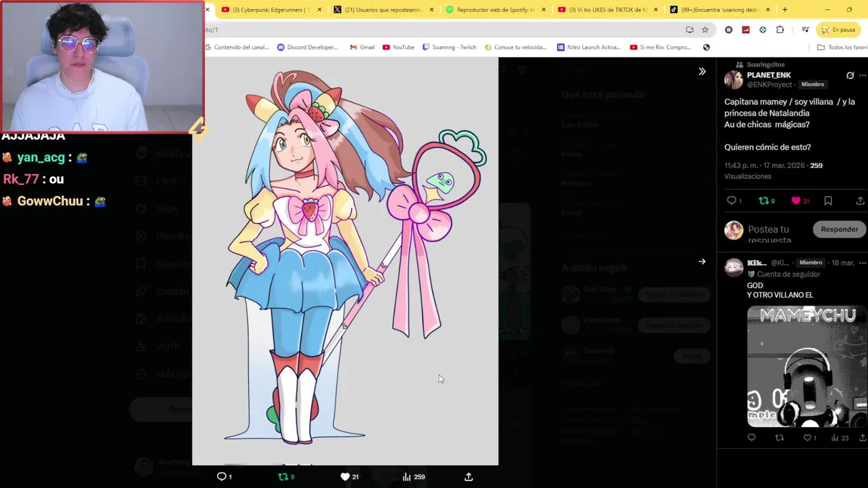
Task: Open 'Nitro Launch Activa...' bookmark
Action: click(x=589, y=47)
